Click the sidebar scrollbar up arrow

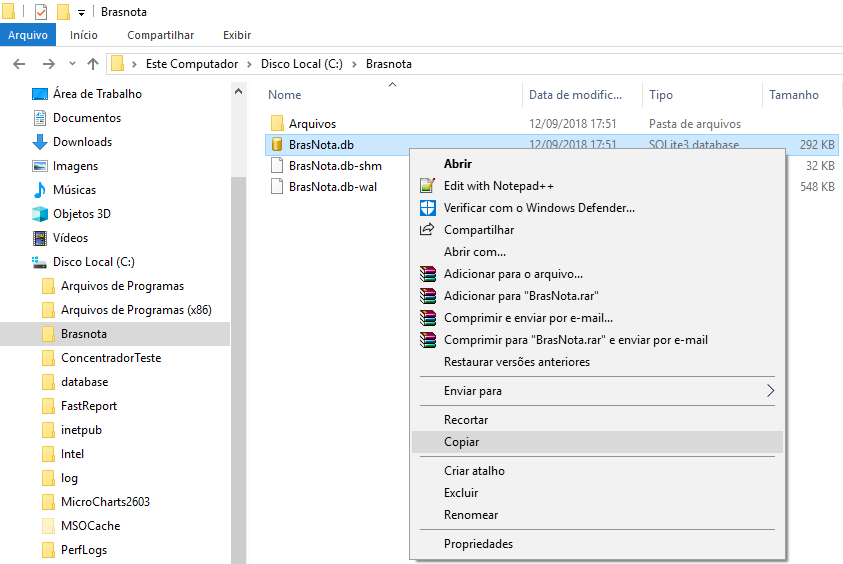pos(239,91)
